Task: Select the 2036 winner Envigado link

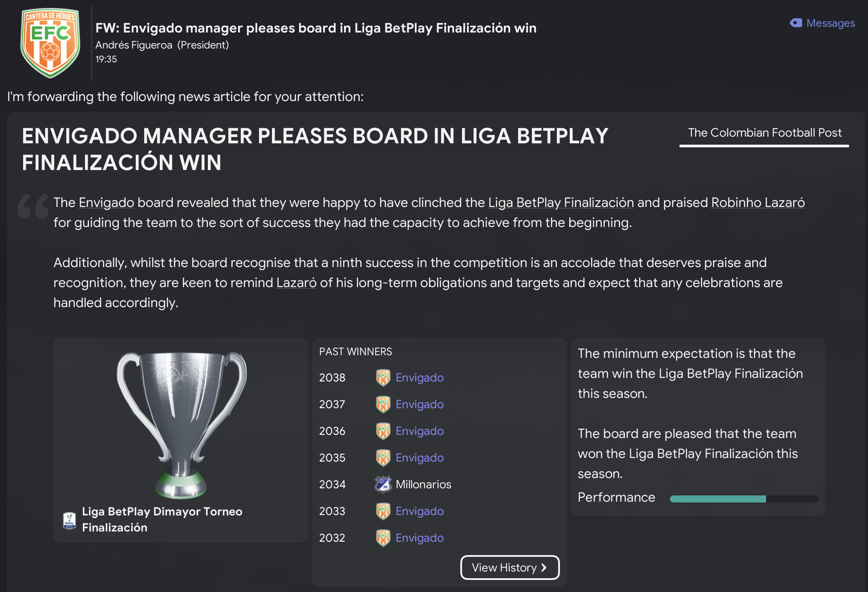Action: pyautogui.click(x=419, y=431)
